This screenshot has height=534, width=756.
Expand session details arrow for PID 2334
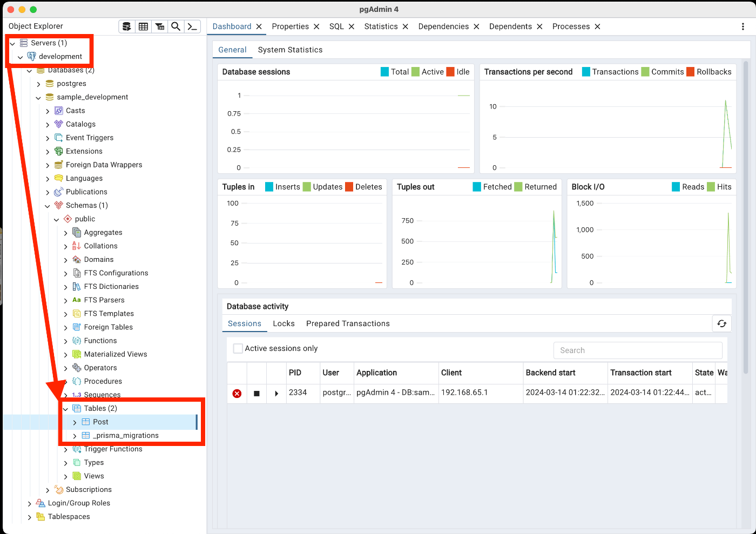point(276,394)
